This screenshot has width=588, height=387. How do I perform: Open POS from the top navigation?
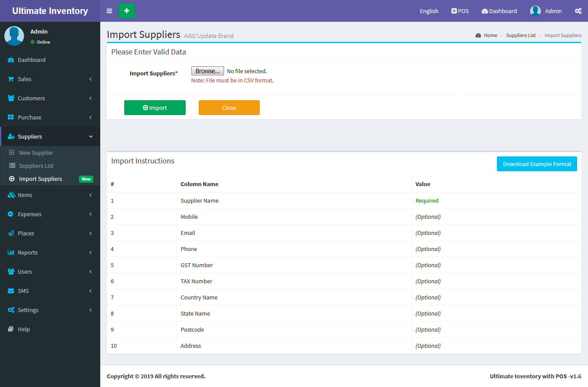(460, 11)
